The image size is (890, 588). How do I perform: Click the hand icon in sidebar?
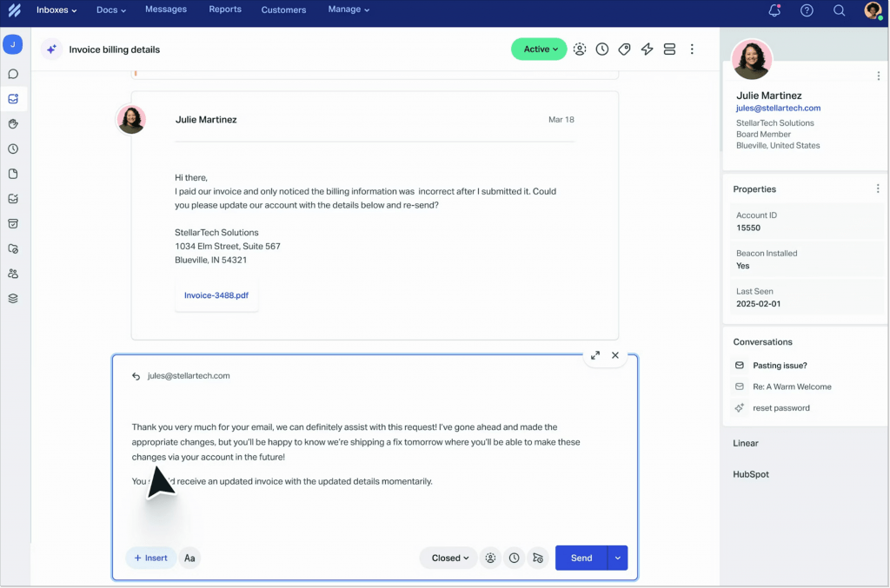(13, 123)
